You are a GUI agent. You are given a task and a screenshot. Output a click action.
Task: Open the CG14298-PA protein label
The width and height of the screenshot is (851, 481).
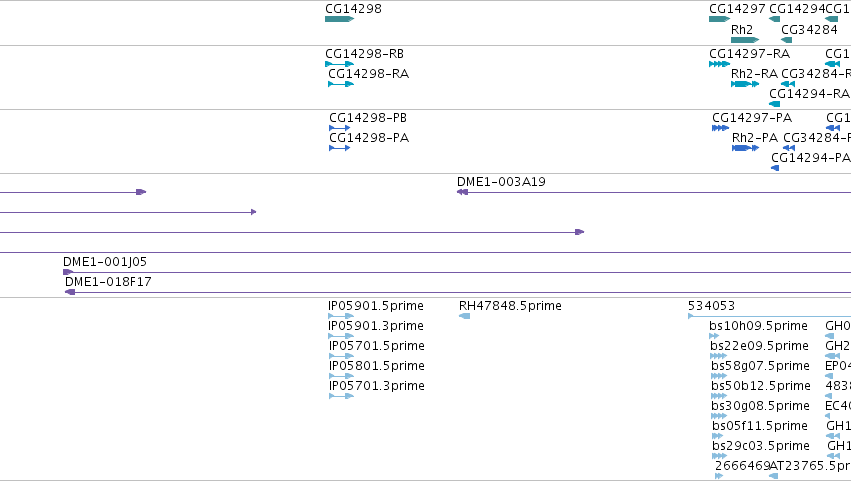click(369, 138)
